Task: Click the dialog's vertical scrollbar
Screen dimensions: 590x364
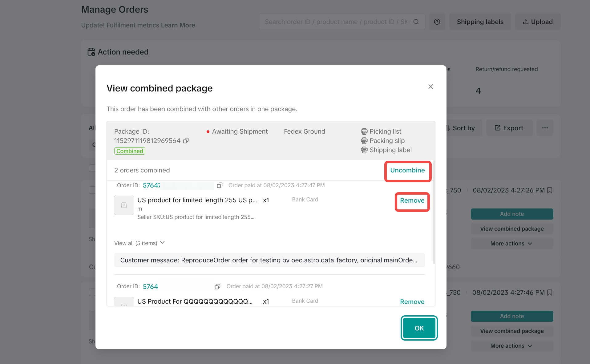Action: (434, 212)
